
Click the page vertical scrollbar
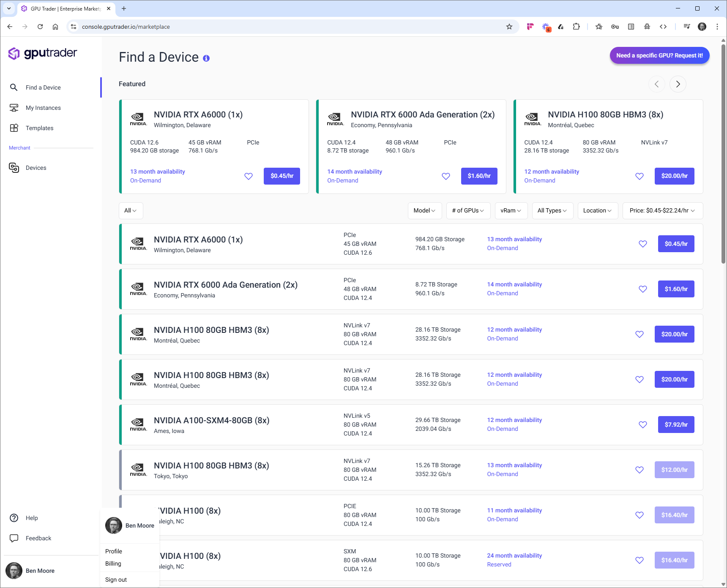(x=723, y=154)
